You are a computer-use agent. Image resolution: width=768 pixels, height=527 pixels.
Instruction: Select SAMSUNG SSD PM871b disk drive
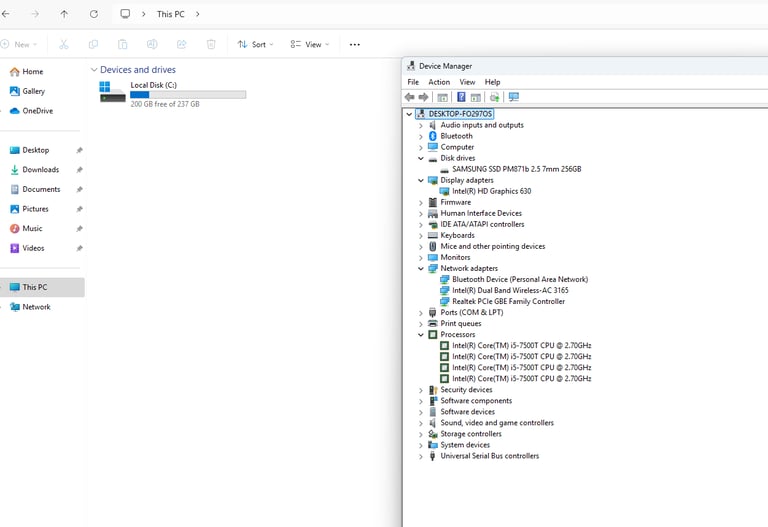pyautogui.click(x=517, y=169)
